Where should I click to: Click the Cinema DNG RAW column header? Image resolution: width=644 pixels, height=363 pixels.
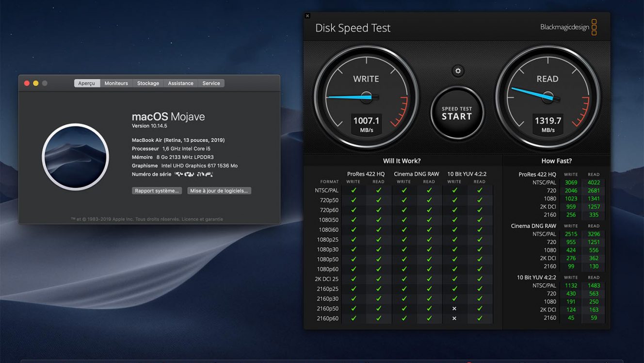click(x=416, y=174)
